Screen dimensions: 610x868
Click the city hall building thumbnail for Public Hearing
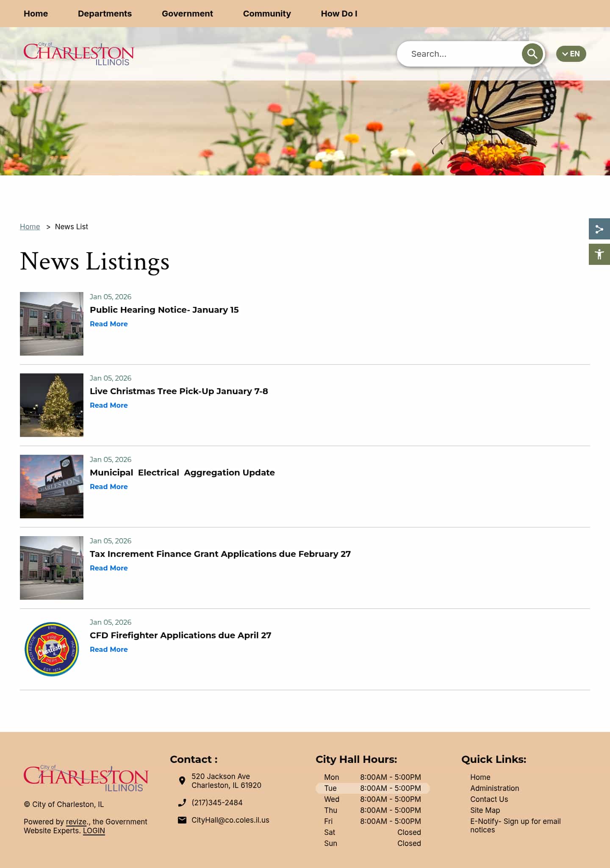pyautogui.click(x=52, y=324)
